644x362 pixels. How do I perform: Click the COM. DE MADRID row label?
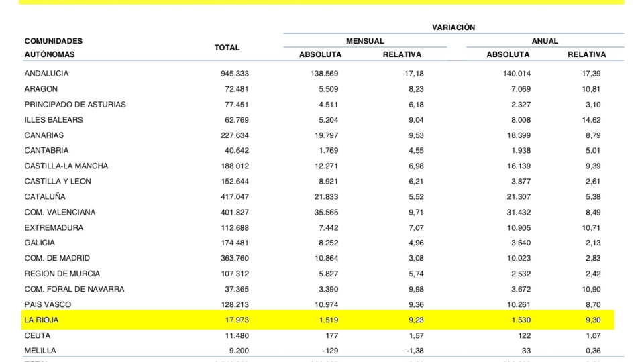[57, 258]
